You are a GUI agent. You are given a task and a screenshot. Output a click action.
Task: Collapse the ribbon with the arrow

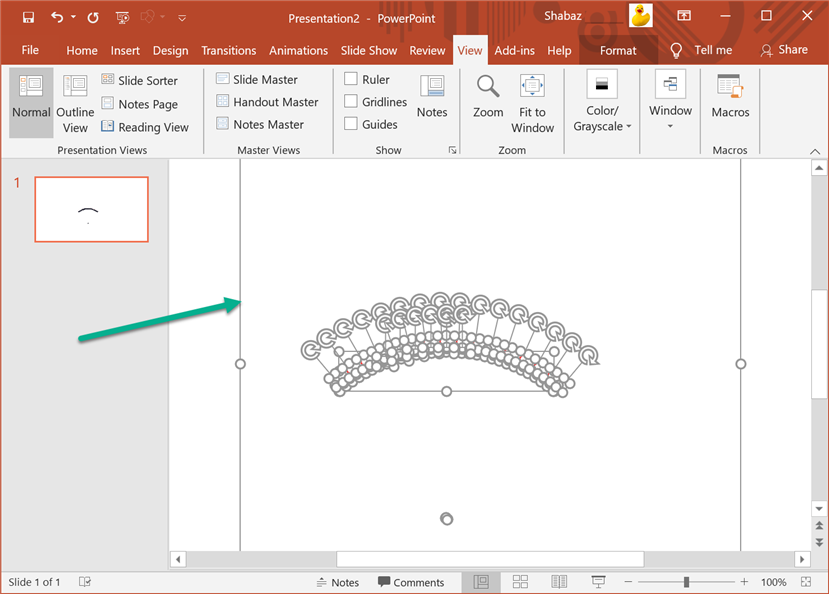pos(815,151)
